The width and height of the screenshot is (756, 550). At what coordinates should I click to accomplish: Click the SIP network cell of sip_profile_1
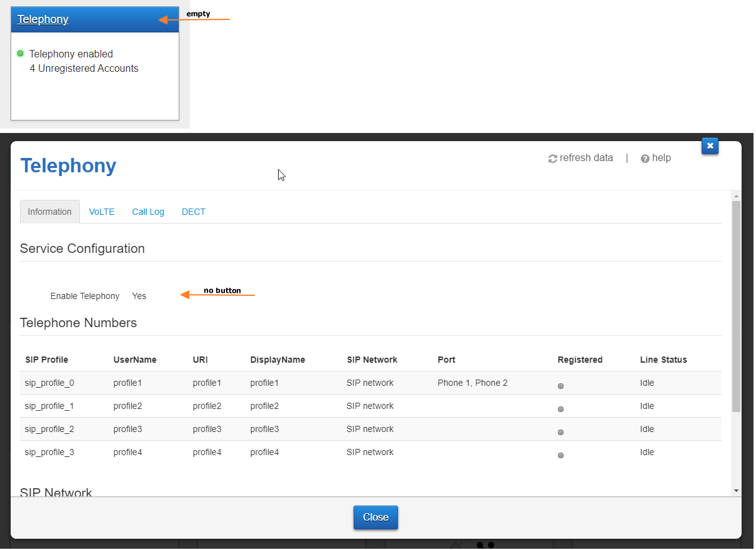coord(371,406)
